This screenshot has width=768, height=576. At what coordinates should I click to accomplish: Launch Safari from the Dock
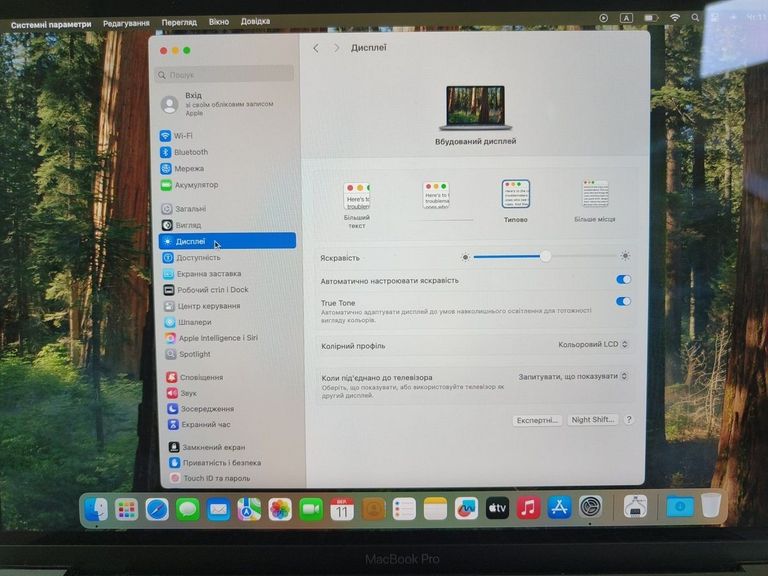point(157,510)
